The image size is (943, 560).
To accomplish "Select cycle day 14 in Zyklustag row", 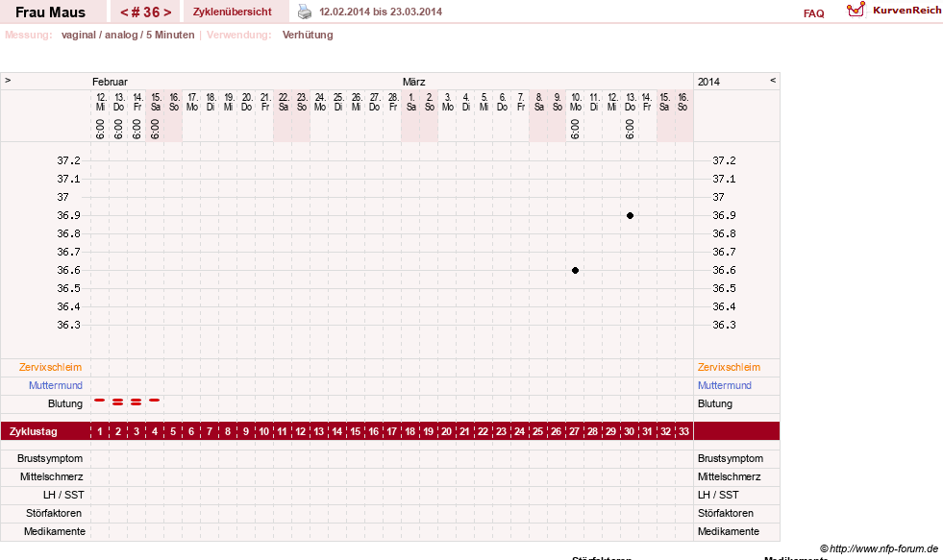I will click(x=336, y=431).
